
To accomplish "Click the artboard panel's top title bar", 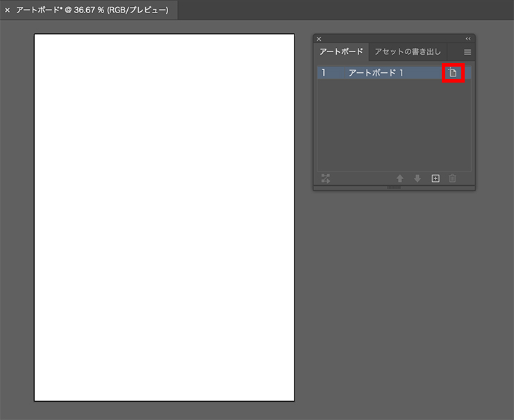I will [394, 39].
